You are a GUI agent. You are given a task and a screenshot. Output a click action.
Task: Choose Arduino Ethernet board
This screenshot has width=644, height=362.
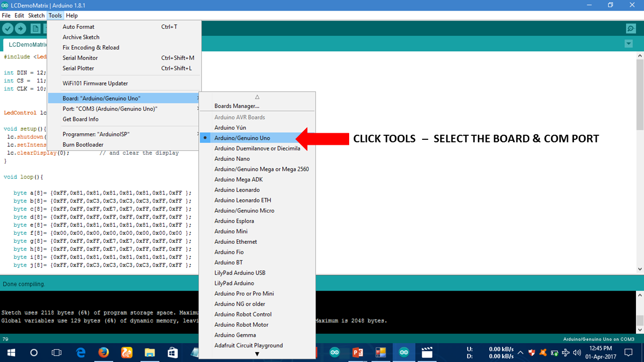pos(258,242)
